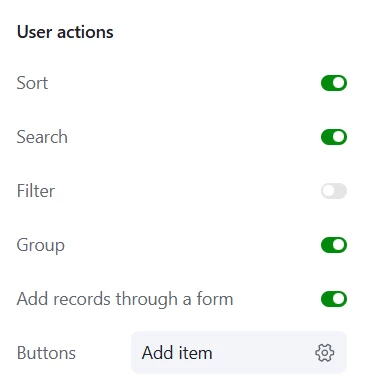Disable Add records through a form
Screen dimensions: 366x384
click(x=334, y=299)
